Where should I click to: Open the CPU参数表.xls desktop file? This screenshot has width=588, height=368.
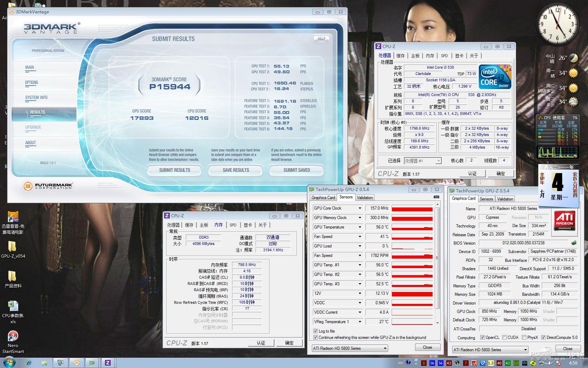tap(13, 312)
